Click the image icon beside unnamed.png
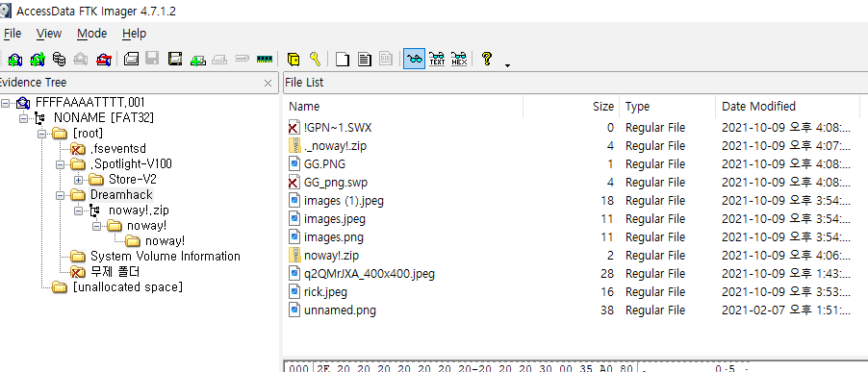The height and width of the screenshot is (372, 868). 294,310
